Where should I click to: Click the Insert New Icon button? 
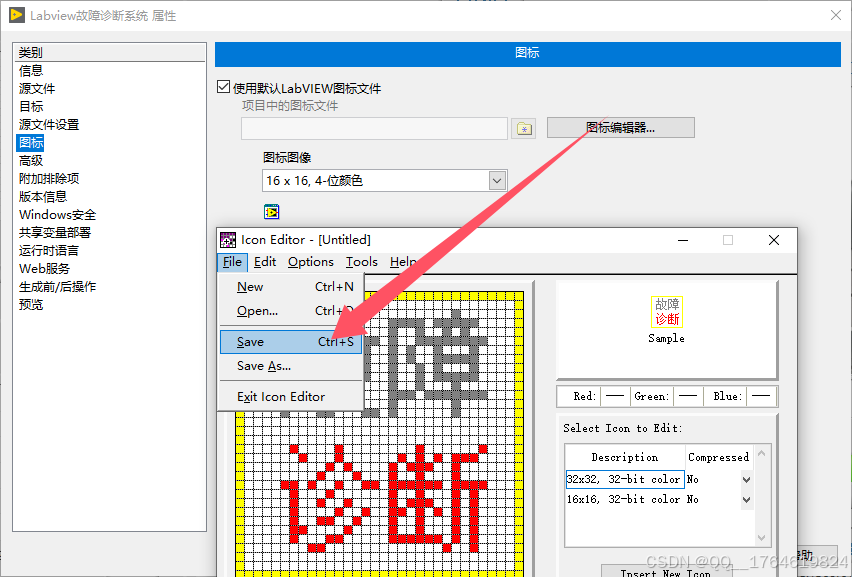665,572
